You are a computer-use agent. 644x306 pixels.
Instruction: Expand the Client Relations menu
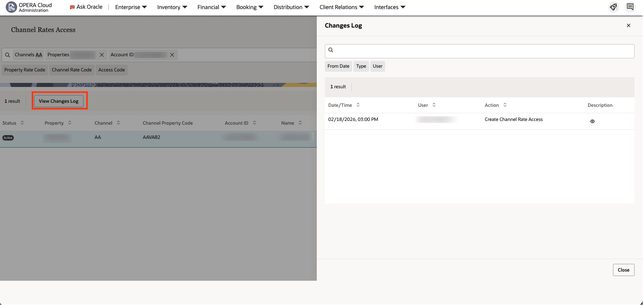click(342, 7)
